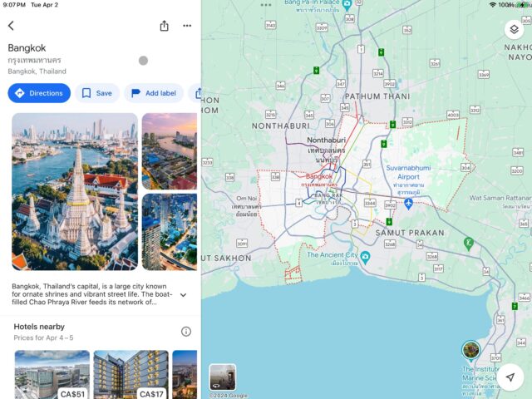
Task: View the sunset river photo of Bangkok
Action: tap(170, 150)
